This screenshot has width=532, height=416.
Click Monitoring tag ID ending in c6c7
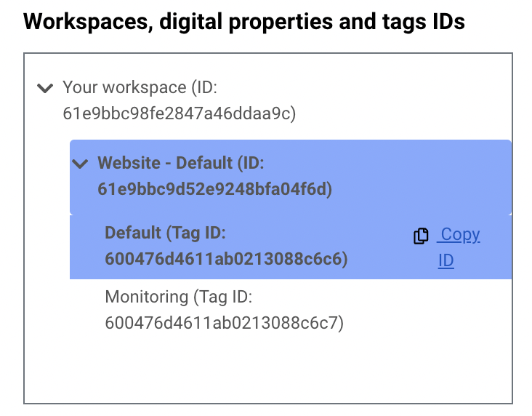click(x=225, y=323)
